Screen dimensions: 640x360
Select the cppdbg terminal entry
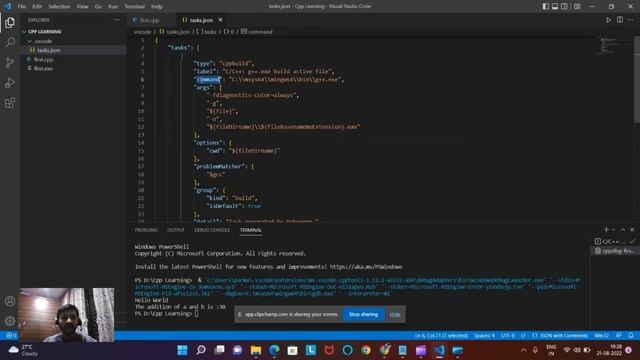(614, 251)
